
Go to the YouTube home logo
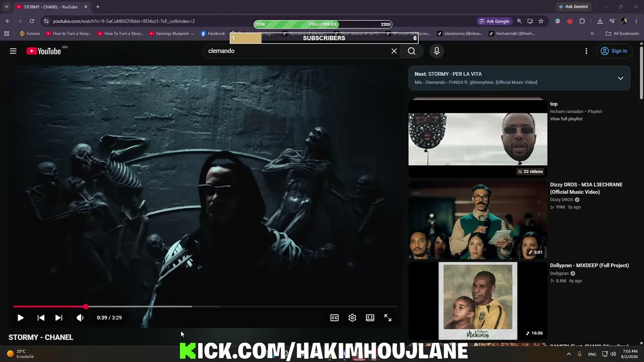(44, 51)
